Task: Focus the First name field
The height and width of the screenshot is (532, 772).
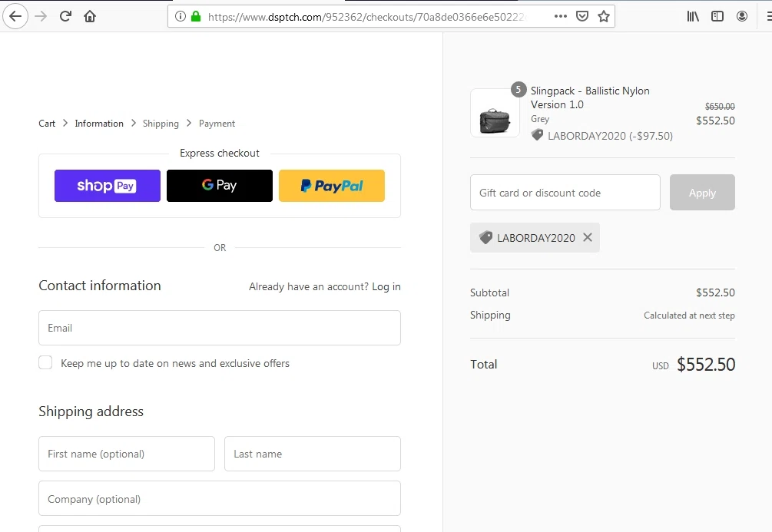Action: pos(127,454)
